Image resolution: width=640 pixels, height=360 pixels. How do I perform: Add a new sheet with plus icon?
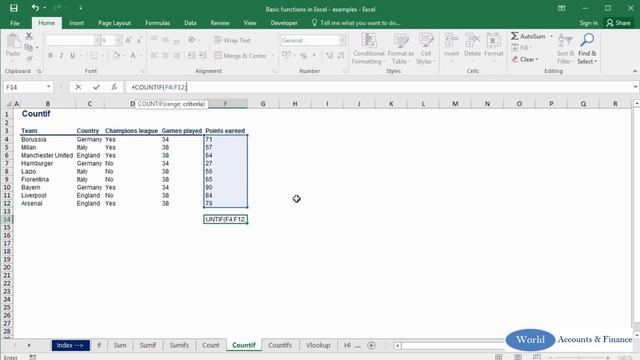click(x=371, y=345)
